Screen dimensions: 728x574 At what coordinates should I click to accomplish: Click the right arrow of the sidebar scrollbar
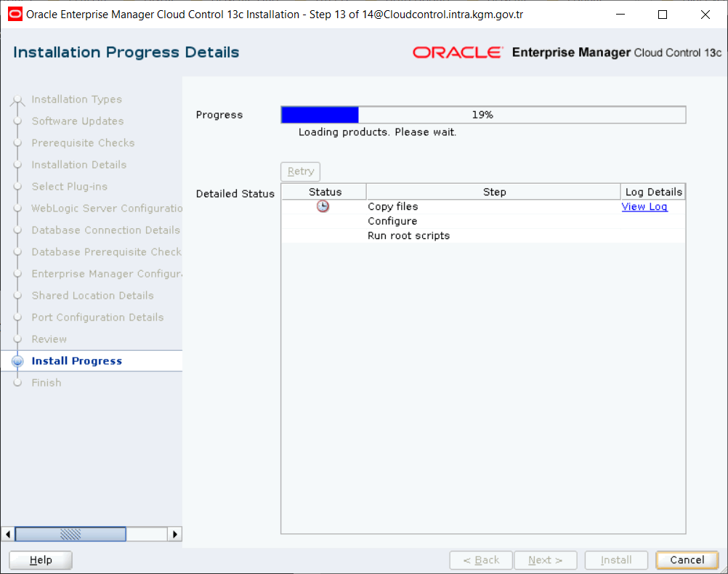pos(174,534)
